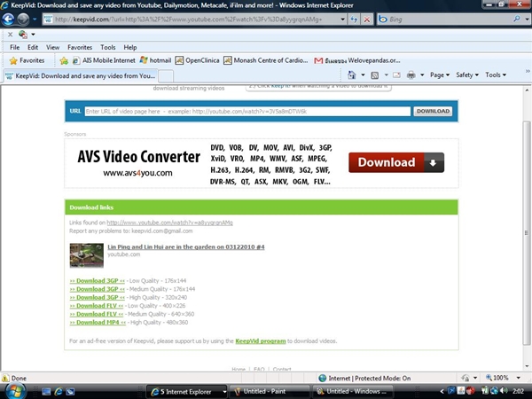Download FLV Medium Quality 640x360
The image size is (532, 399).
(97, 314)
